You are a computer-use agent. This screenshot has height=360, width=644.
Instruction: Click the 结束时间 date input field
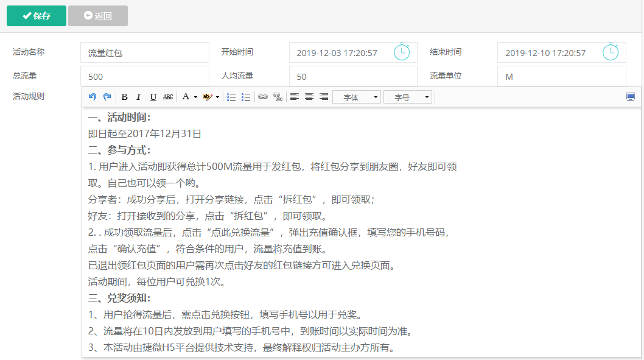(x=561, y=52)
